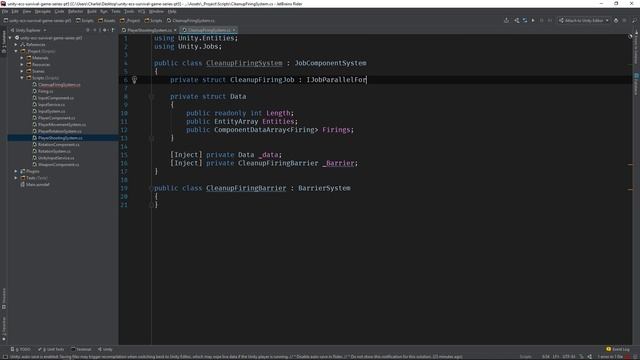Click the fold toggle beside line 8 struct Data
Image resolution: width=640 pixels, height=360 pixels.
(151, 97)
